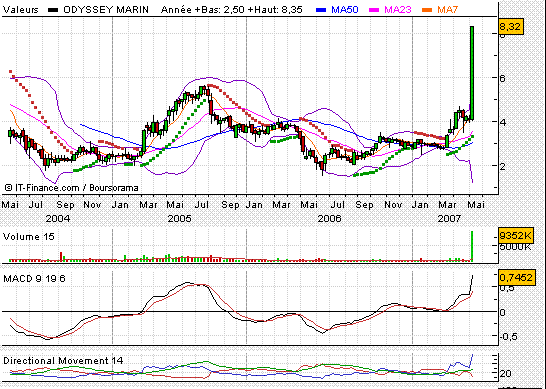Click the 6 price axis label

tap(502, 78)
